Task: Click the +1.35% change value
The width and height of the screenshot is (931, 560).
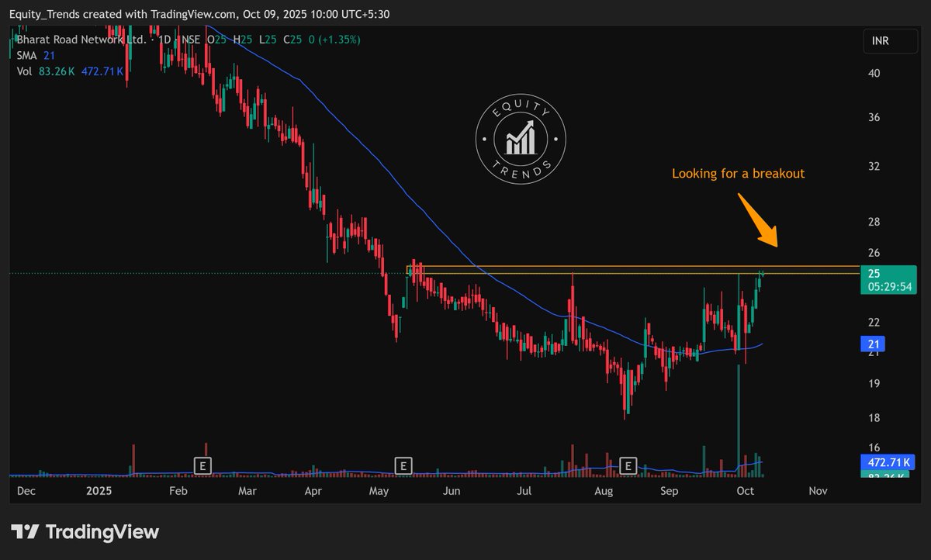Action: tap(338, 40)
